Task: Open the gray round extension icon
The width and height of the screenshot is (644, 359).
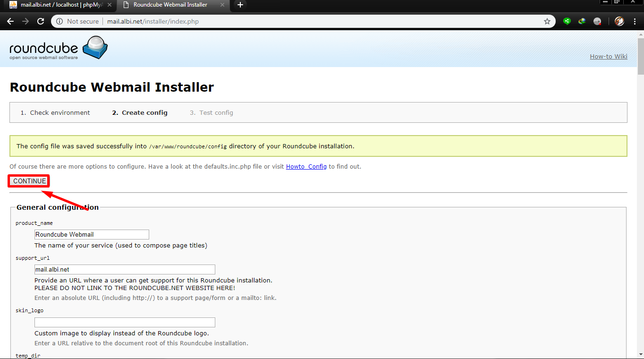Action: tap(597, 21)
